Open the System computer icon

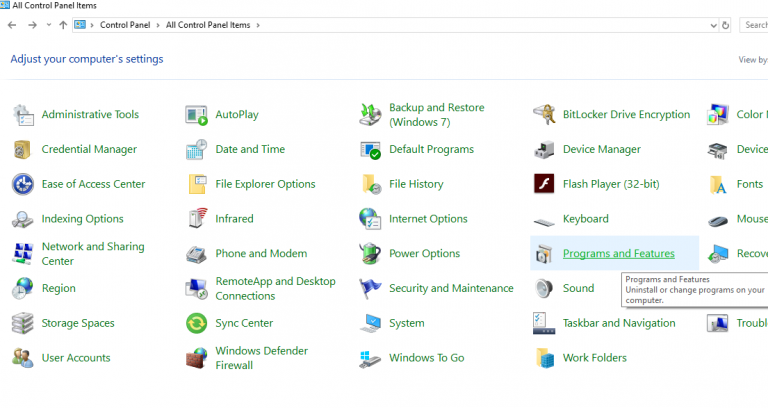pos(370,323)
